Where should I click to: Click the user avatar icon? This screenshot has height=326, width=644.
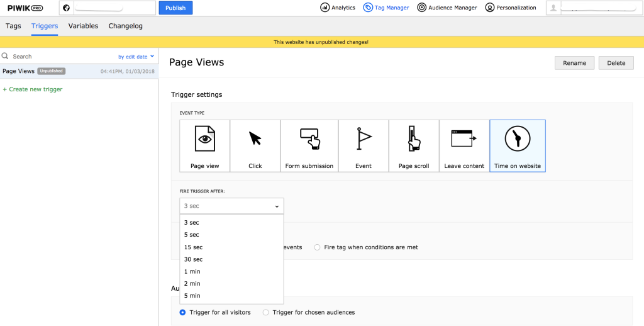click(553, 8)
